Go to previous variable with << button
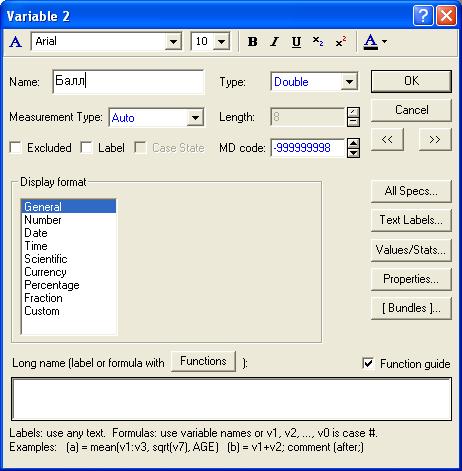The height and width of the screenshot is (471, 462). pyautogui.click(x=387, y=139)
